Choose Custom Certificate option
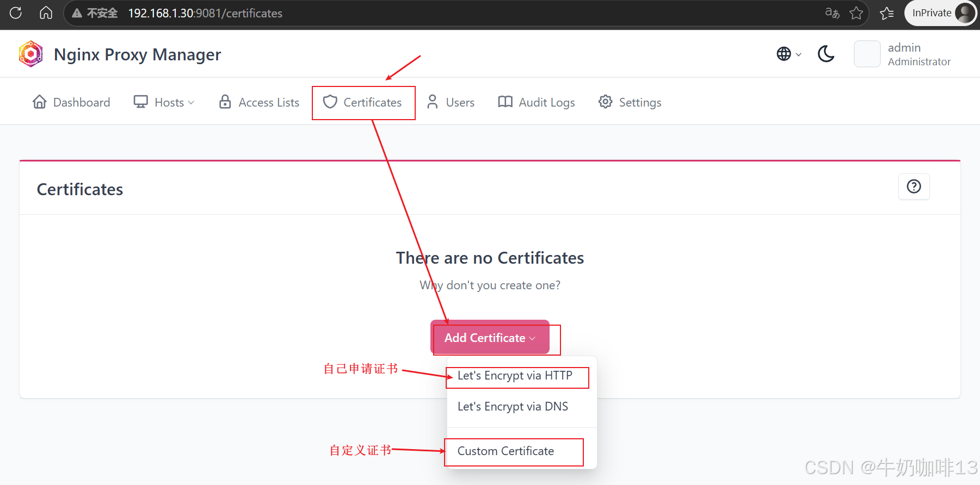 tap(506, 451)
